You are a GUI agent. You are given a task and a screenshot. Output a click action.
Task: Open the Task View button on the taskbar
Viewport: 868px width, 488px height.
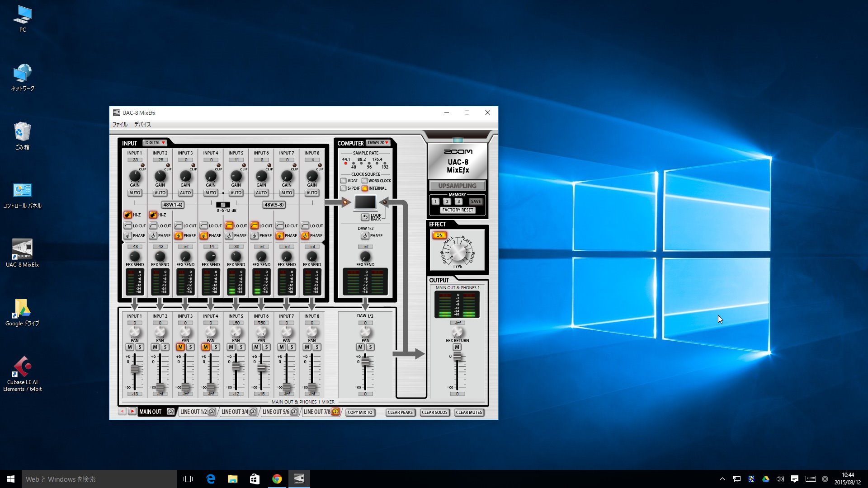tap(188, 479)
